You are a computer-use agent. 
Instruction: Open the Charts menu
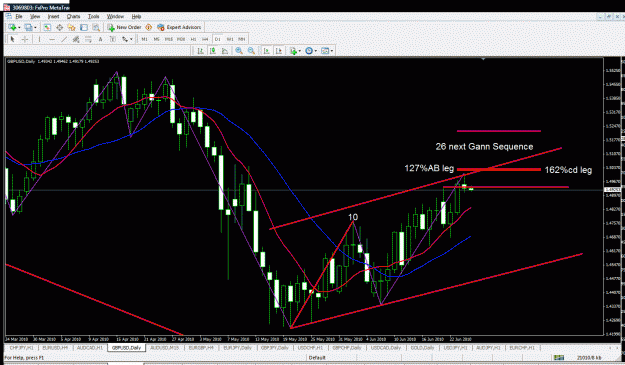(x=73, y=16)
